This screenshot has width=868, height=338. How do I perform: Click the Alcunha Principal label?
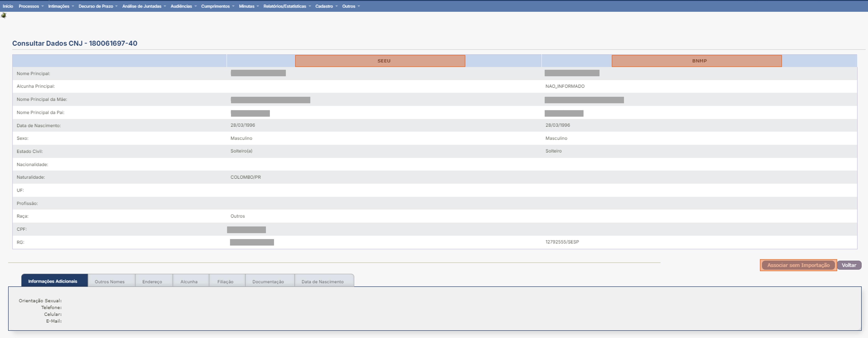click(x=36, y=86)
